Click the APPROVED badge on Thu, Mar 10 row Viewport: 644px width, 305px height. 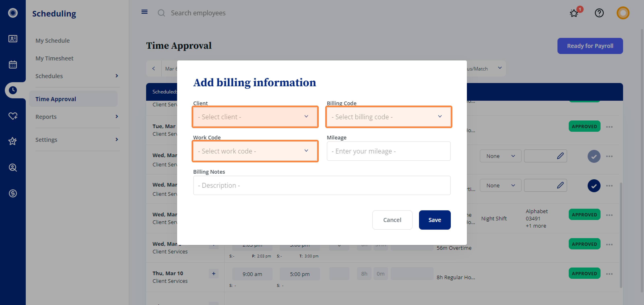[x=584, y=274]
